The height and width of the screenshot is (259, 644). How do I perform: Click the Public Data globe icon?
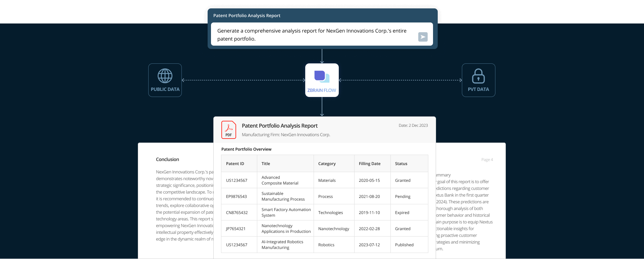pos(165,76)
